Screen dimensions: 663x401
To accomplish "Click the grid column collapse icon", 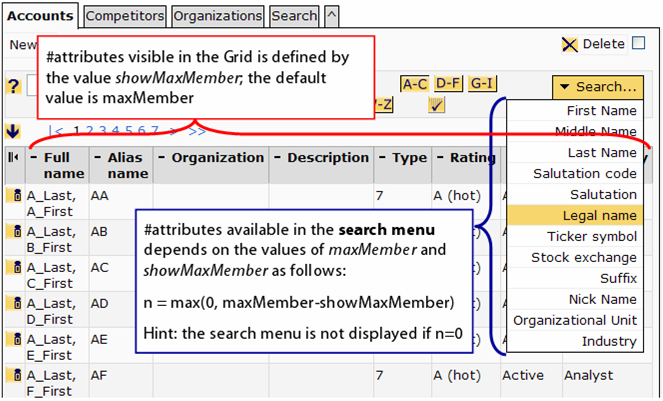I will coord(14,157).
